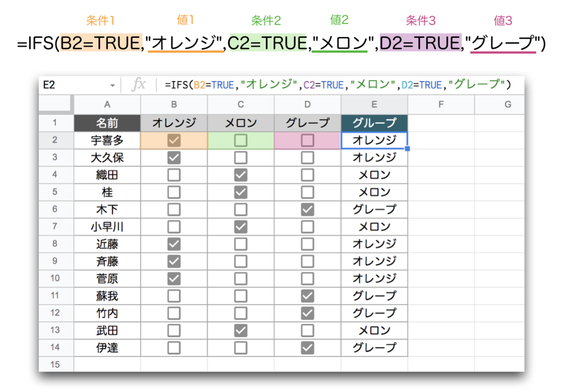Click the name cell 織田

[x=107, y=175]
